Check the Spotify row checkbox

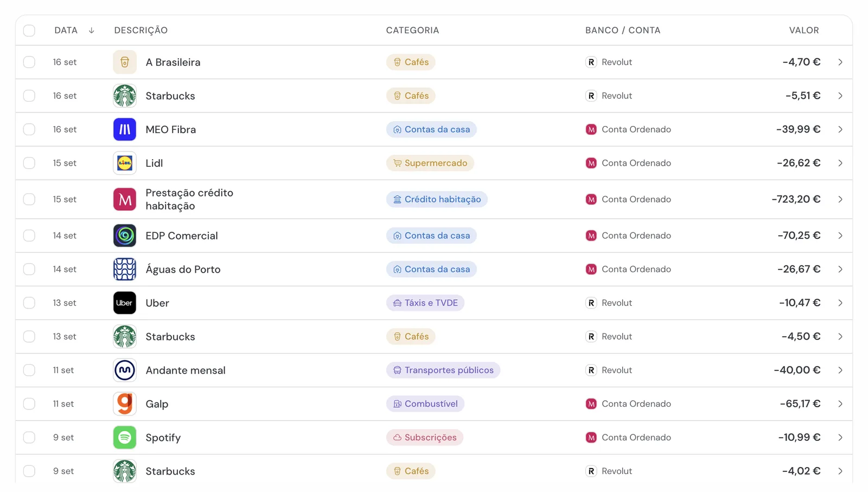[29, 438]
